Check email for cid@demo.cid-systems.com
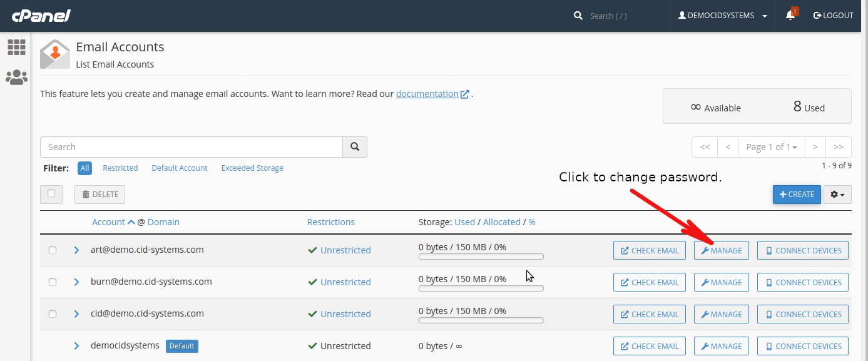The width and height of the screenshot is (868, 361). 650,314
